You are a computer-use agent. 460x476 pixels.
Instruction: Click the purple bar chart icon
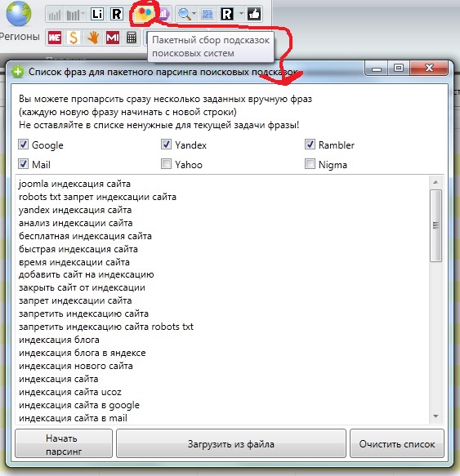pos(164,14)
